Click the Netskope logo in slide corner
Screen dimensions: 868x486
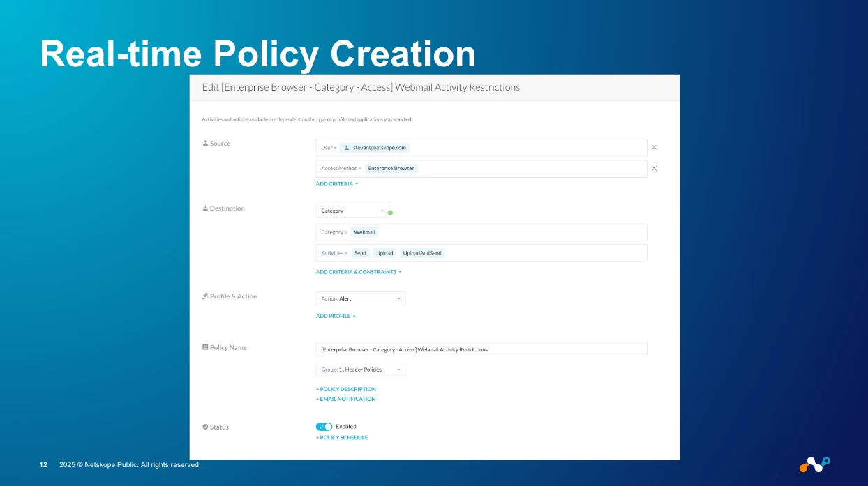[814, 464]
